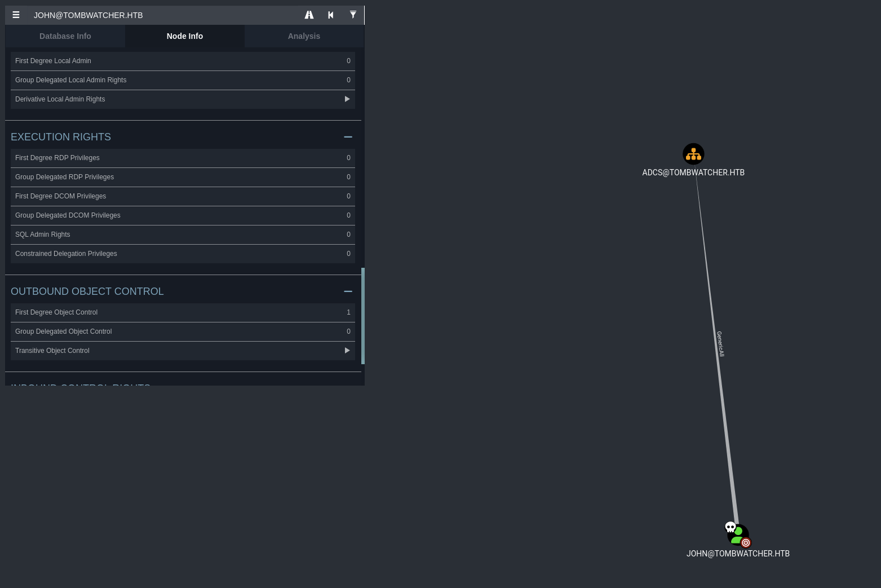This screenshot has width=881, height=588.
Task: Click the pathfinding road icon
Action: 309,15
